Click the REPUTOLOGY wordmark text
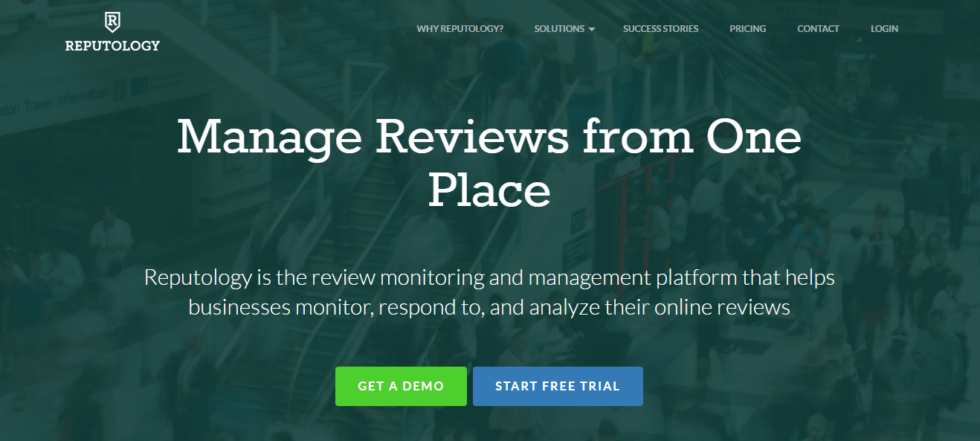 pyautogui.click(x=112, y=45)
